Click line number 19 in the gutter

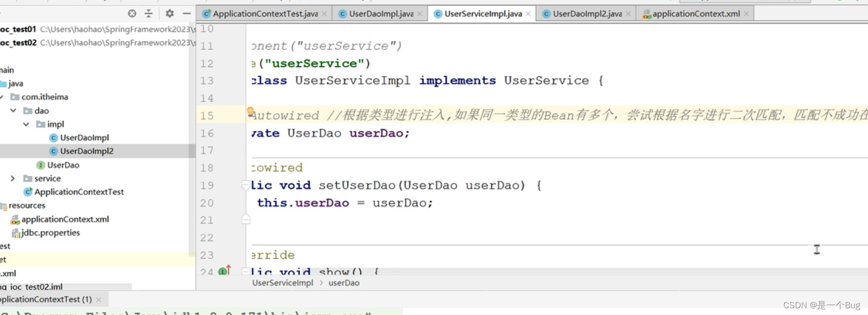(207, 185)
